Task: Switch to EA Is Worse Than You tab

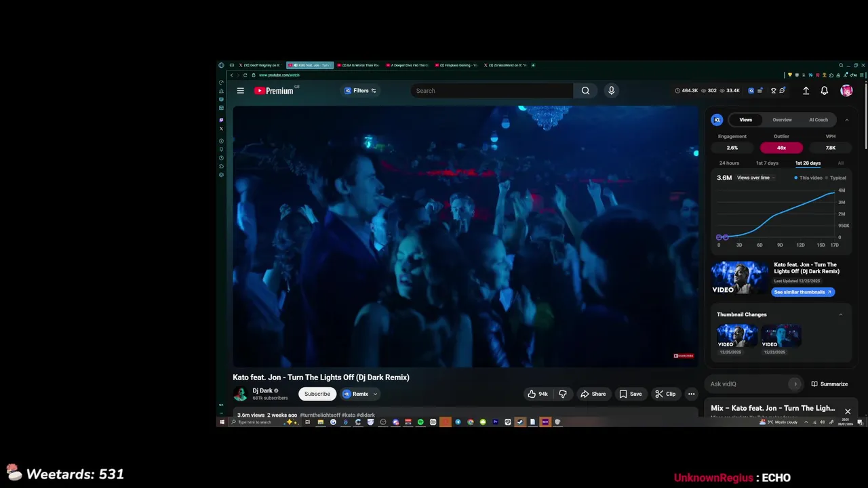Action: (x=359, y=65)
